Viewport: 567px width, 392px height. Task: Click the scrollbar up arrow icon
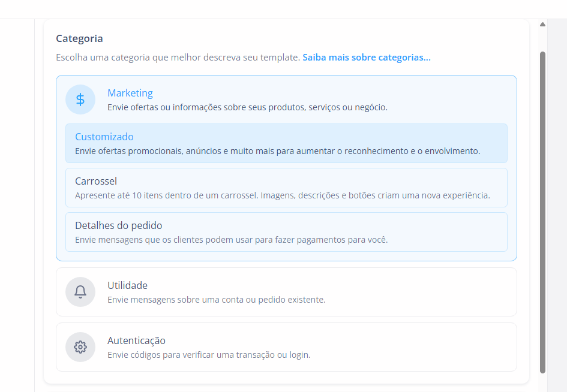(x=542, y=25)
